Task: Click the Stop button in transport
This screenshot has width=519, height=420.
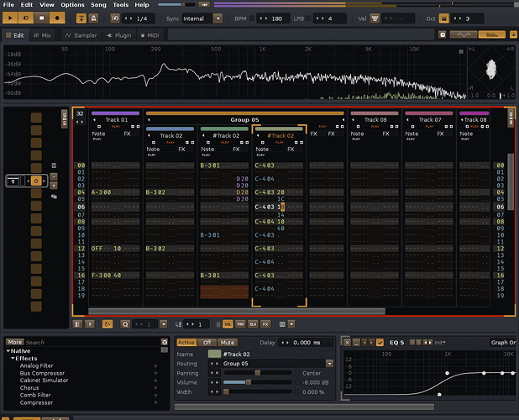Action: 40,17
